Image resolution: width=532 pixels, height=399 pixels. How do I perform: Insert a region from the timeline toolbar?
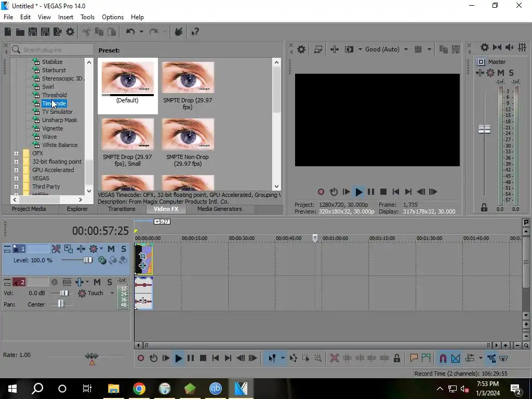pyautogui.click(x=426, y=358)
